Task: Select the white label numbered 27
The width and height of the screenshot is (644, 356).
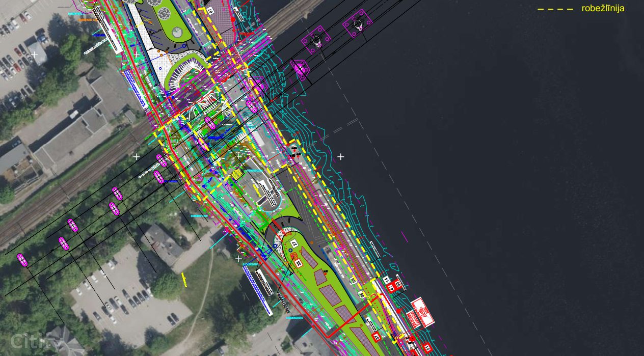Action: point(294,243)
